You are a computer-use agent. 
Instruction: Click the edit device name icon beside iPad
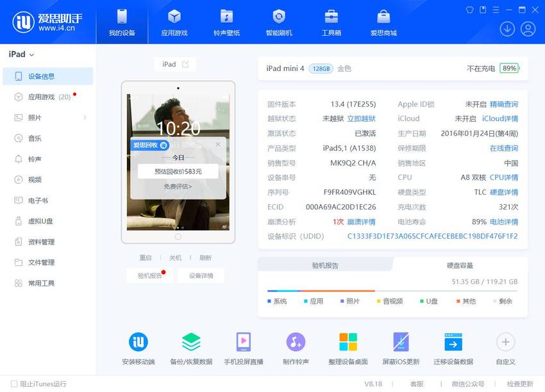click(185, 64)
